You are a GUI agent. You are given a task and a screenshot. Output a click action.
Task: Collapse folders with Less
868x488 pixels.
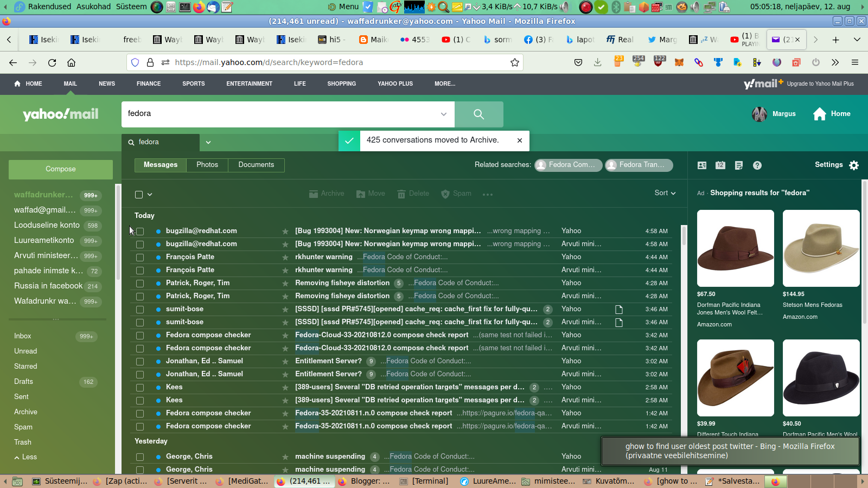(25, 457)
